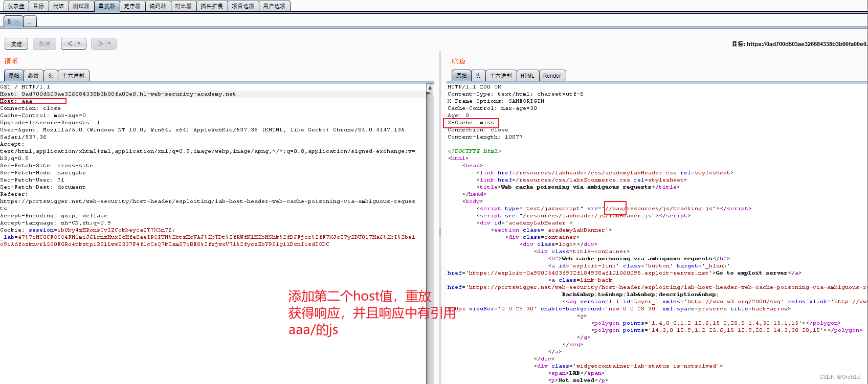The width and height of the screenshot is (868, 384).
Task: Add a new repeater tab via ...
Action: tap(30, 21)
